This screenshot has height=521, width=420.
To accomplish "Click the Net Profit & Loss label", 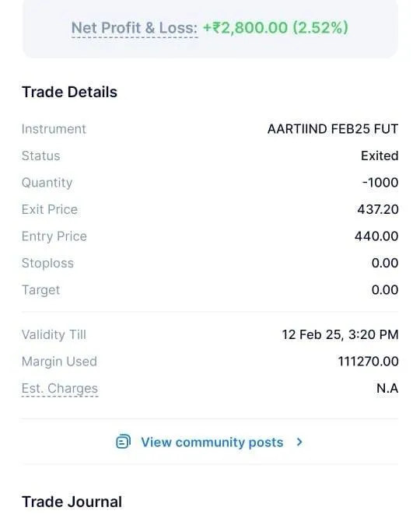I will pyautogui.click(x=135, y=28).
